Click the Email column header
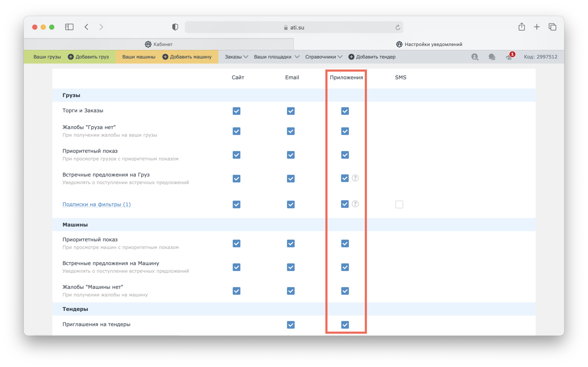Viewport: 588px width, 367px height. tap(292, 77)
